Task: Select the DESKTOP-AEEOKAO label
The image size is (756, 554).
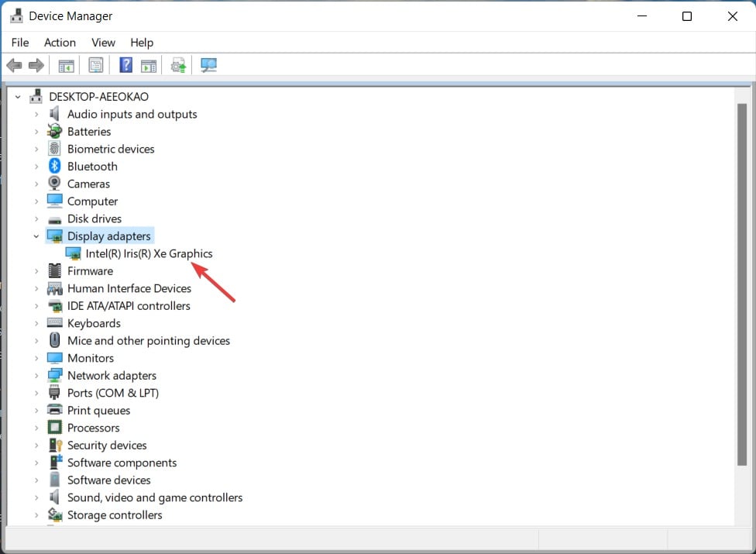Action: click(99, 97)
